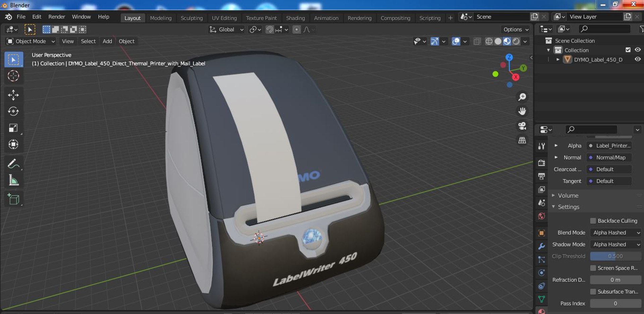Enable Backface Culling checkbox

593,221
